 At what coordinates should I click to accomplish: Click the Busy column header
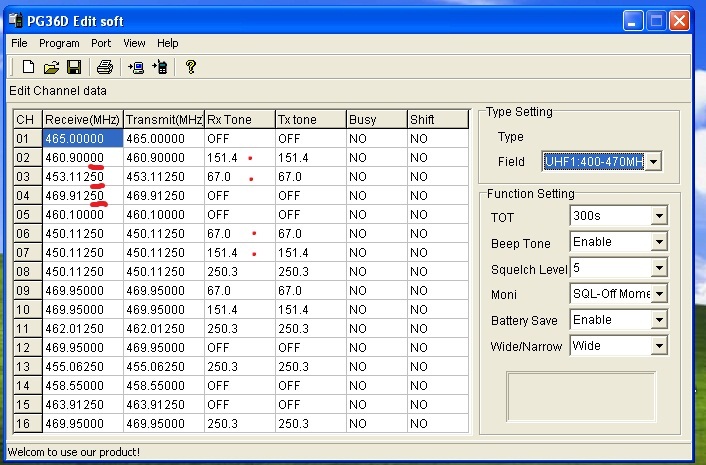[377, 120]
